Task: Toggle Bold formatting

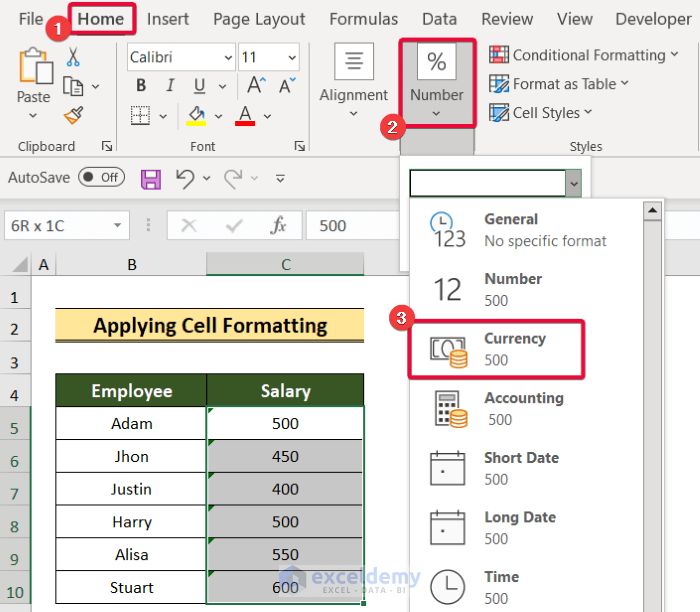Action: [141, 85]
